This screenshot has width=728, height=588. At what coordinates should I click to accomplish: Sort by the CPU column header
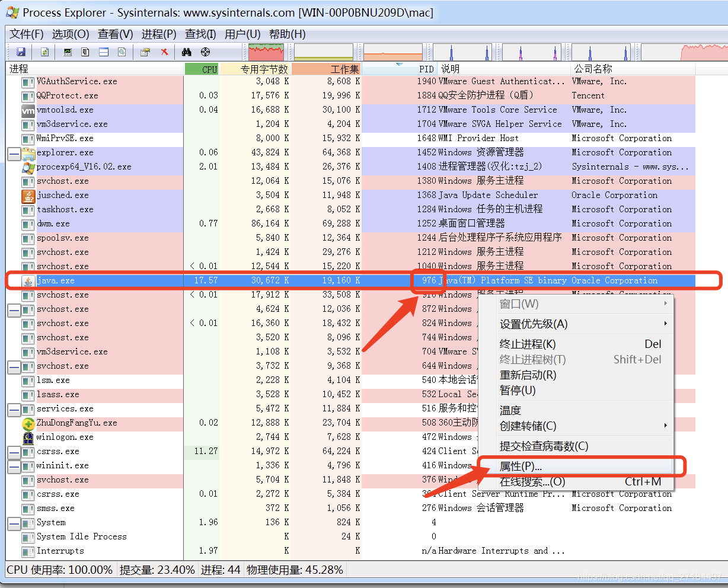point(202,69)
